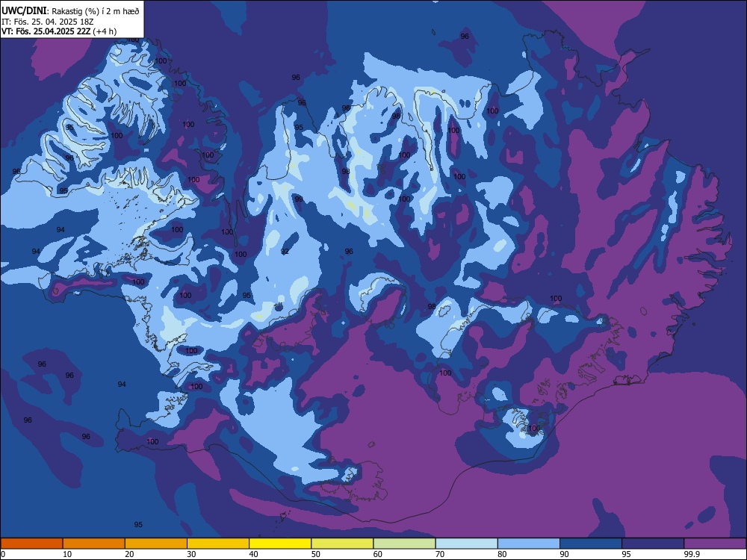The width and height of the screenshot is (747, 560).
Task: Click the '80' legend scale label
Action: pos(502,554)
